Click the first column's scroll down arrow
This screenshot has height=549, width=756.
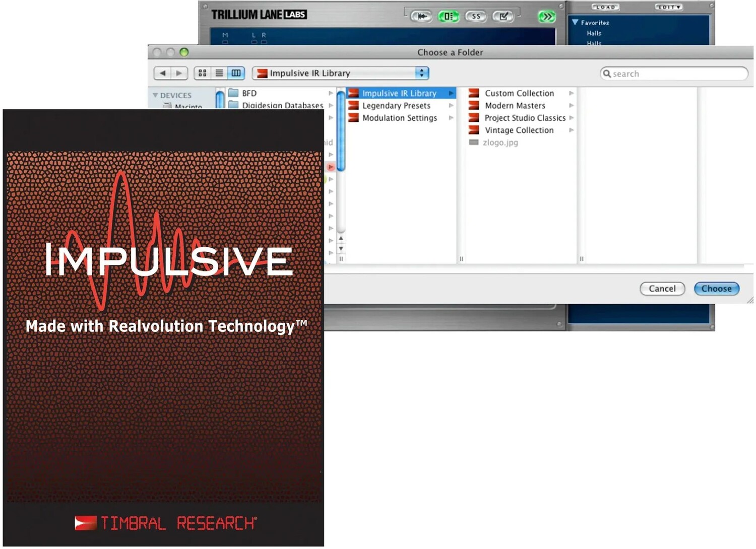pyautogui.click(x=341, y=248)
